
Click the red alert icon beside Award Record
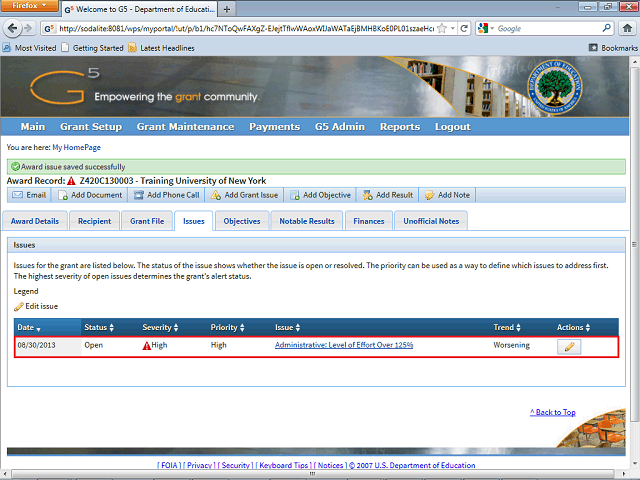[71, 181]
